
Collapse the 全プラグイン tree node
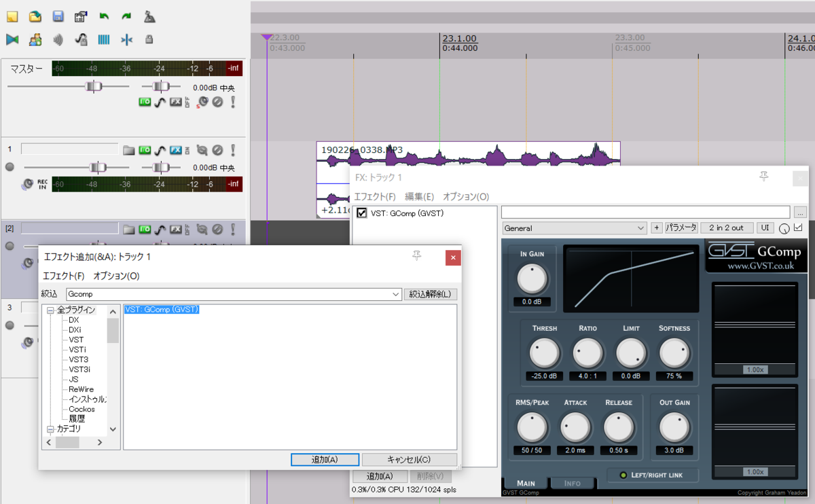pyautogui.click(x=50, y=310)
